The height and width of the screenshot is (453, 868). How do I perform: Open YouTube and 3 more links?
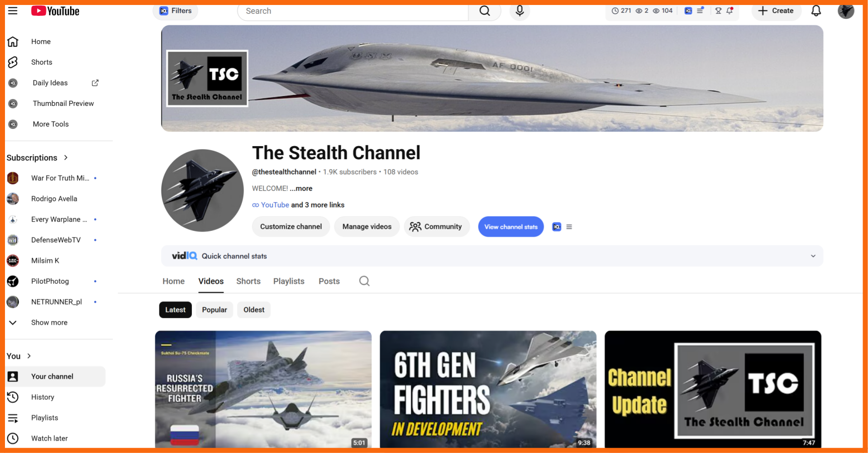click(298, 205)
